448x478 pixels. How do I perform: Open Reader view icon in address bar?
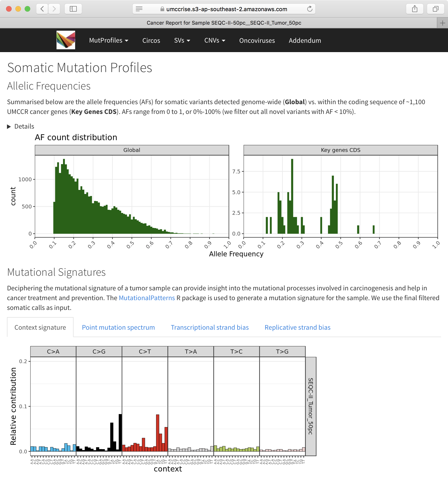[139, 9]
